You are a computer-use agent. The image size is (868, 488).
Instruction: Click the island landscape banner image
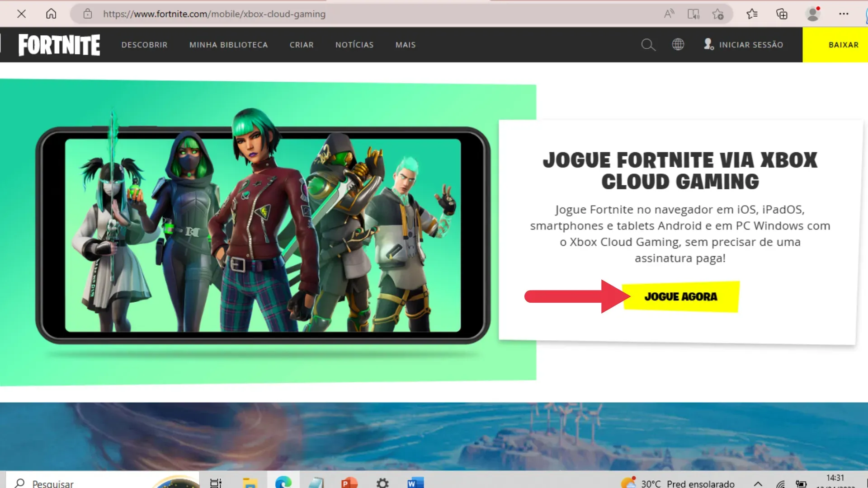point(434,436)
